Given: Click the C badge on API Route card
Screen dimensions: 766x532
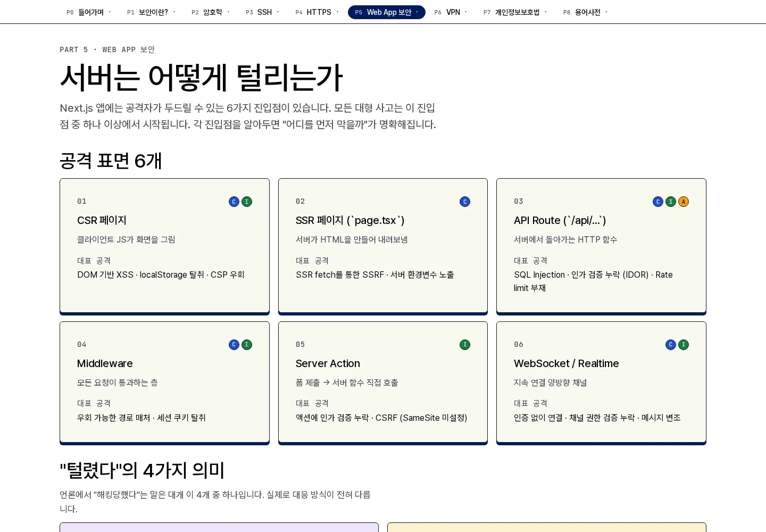Looking at the screenshot, I should [x=658, y=202].
